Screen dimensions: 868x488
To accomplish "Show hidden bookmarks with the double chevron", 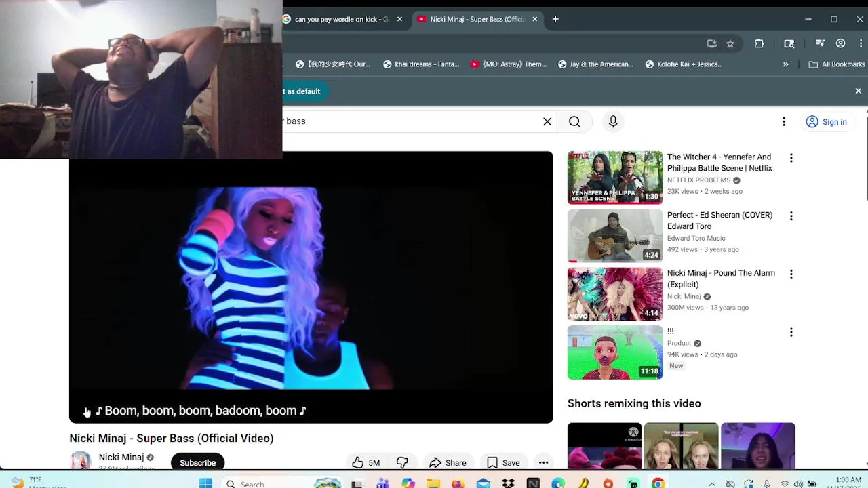I will click(785, 64).
